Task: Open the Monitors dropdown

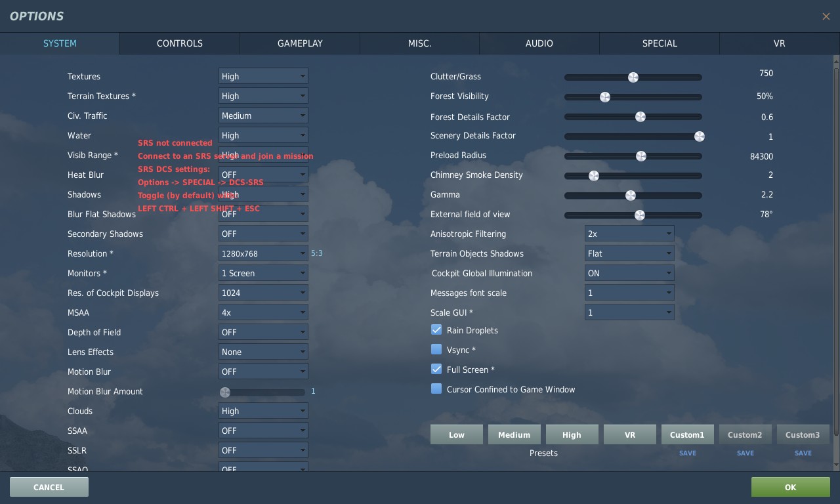Action: 263,273
